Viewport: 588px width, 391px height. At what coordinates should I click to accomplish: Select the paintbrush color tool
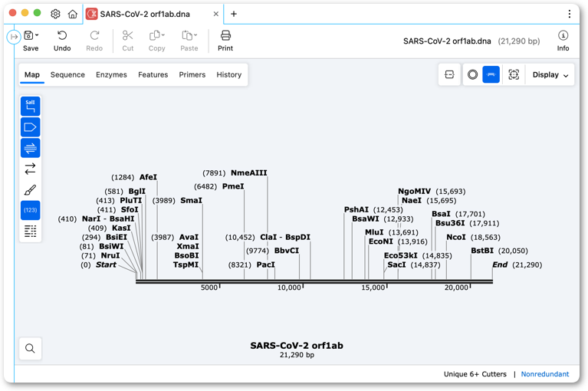pos(30,189)
